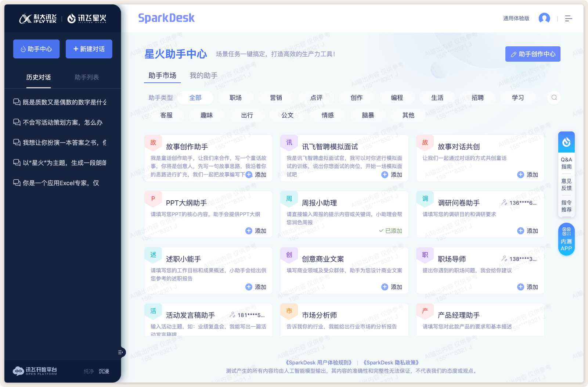This screenshot has width=588, height=387.
Task: Open the SparkDesk 隐私政策 link
Action: (x=391, y=362)
